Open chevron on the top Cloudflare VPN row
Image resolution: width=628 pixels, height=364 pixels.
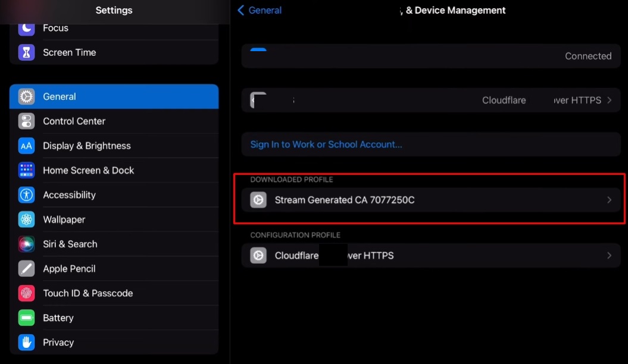pyautogui.click(x=609, y=101)
